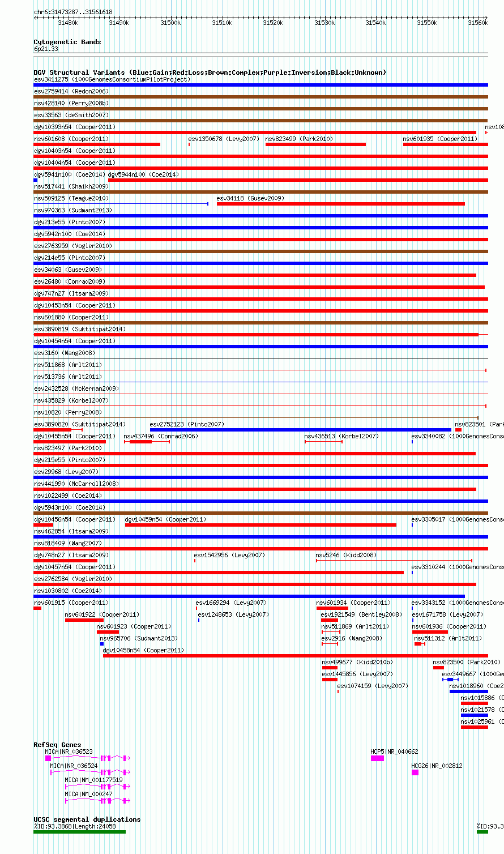Click the 6p21.33 band label
This screenshot has width=504, height=854.
coord(46,49)
